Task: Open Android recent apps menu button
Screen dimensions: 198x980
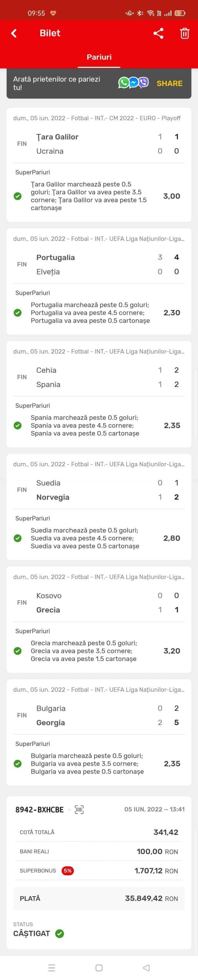Action: point(52,967)
